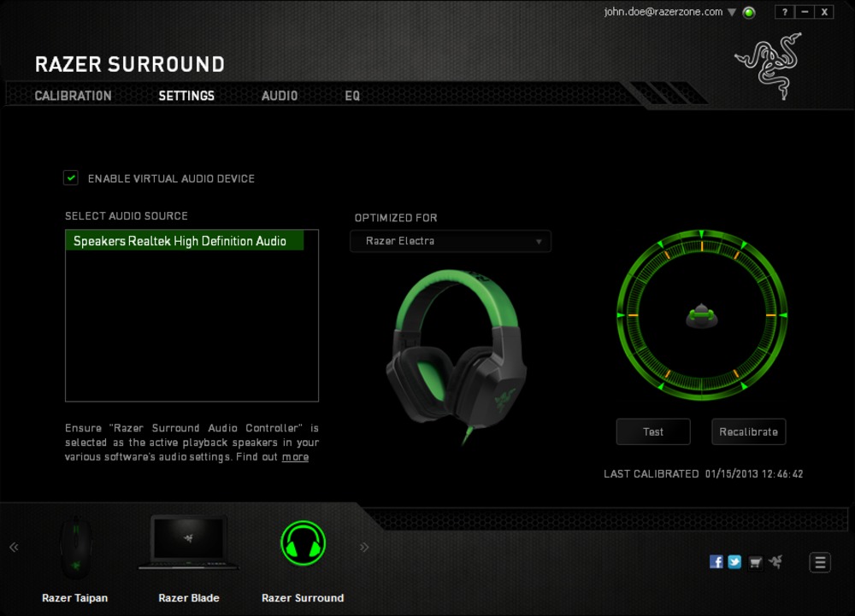
Task: Select the Razer Surround headphone icon
Action: [x=304, y=543]
